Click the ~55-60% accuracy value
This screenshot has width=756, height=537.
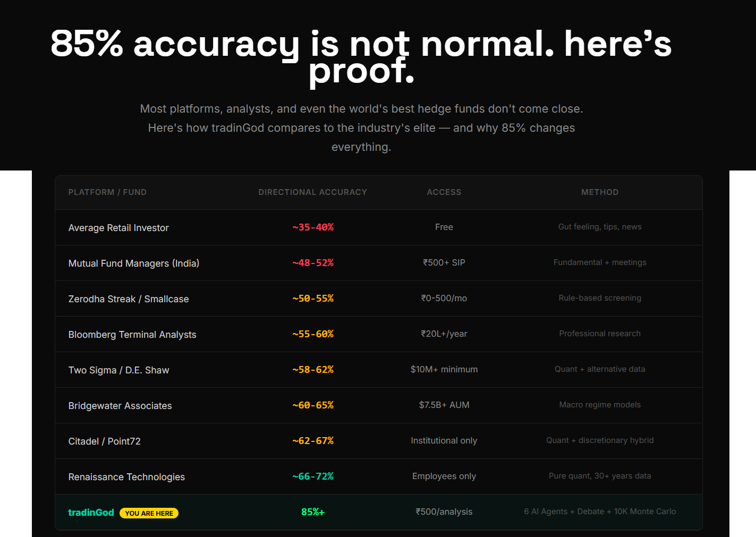312,334
